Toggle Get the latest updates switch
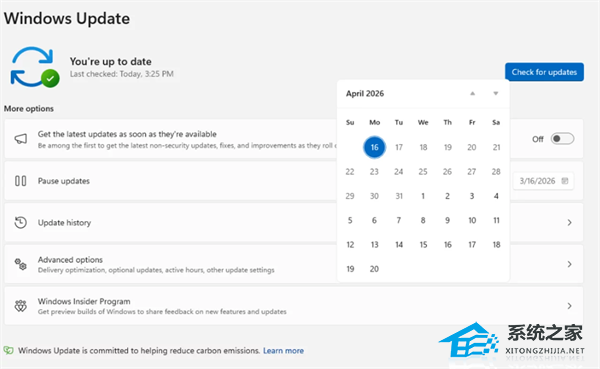This screenshot has height=369, width=600. (x=562, y=139)
